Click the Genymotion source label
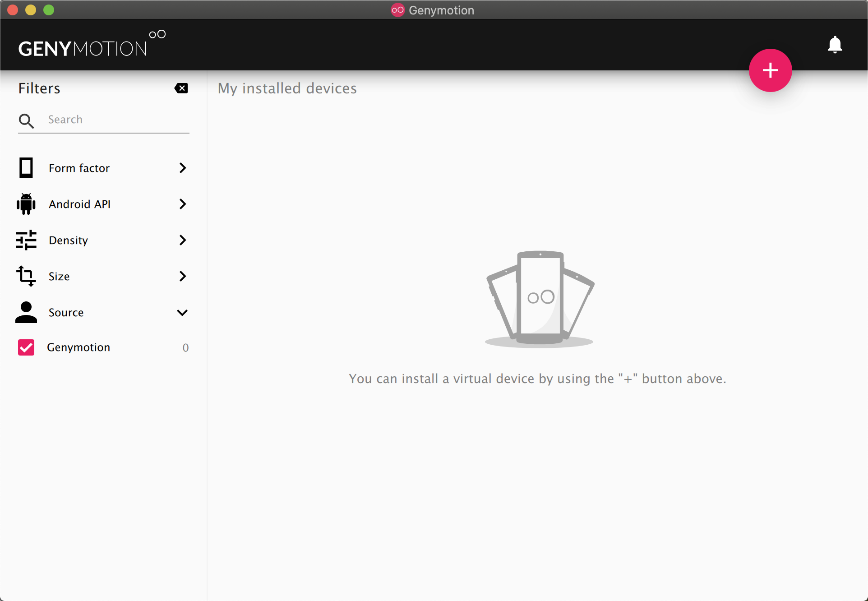 point(78,347)
